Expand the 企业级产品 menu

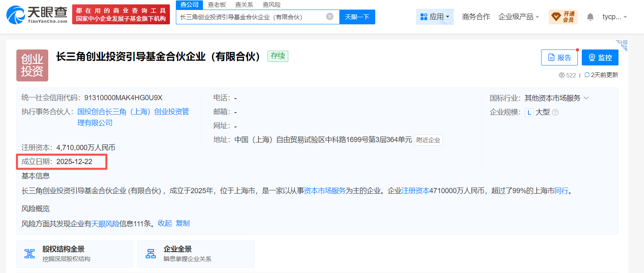pos(519,17)
